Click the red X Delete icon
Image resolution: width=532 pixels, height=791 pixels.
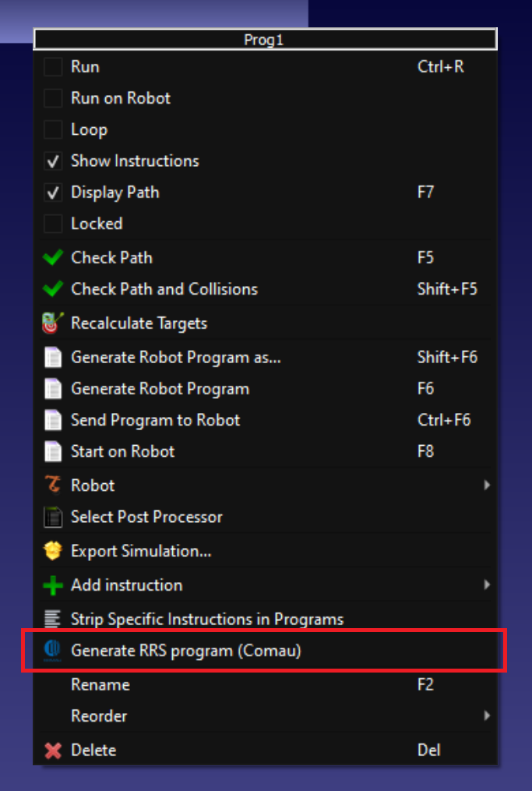(x=53, y=750)
